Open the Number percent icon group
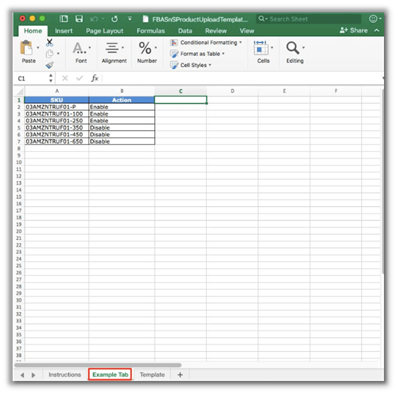 pos(145,48)
